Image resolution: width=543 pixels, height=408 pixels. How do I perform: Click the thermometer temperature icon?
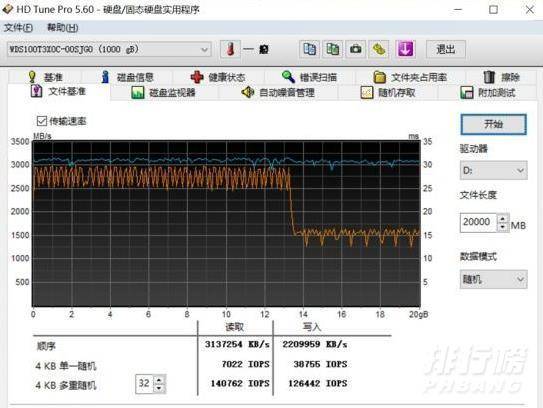[x=230, y=49]
